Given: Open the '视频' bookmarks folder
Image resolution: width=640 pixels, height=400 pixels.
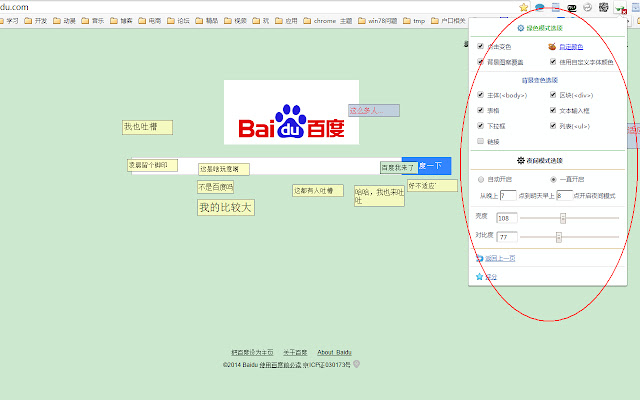Looking at the screenshot, I should pos(236,21).
